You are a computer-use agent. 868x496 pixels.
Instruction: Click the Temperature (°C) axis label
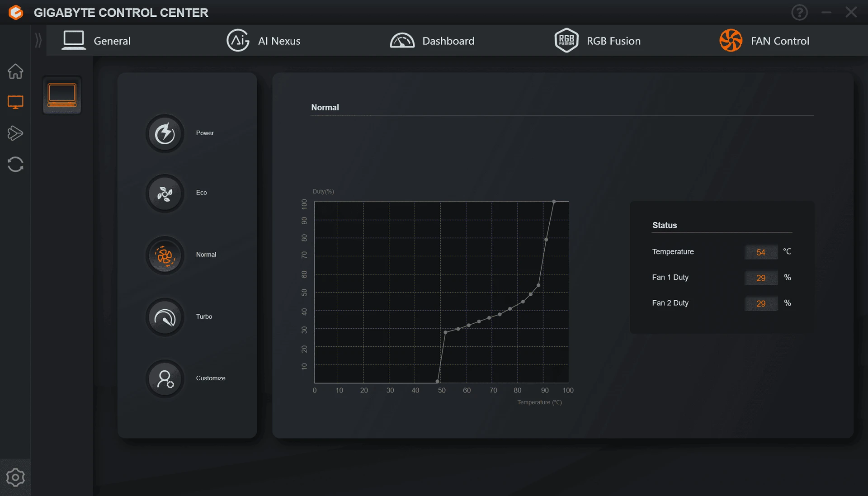539,402
